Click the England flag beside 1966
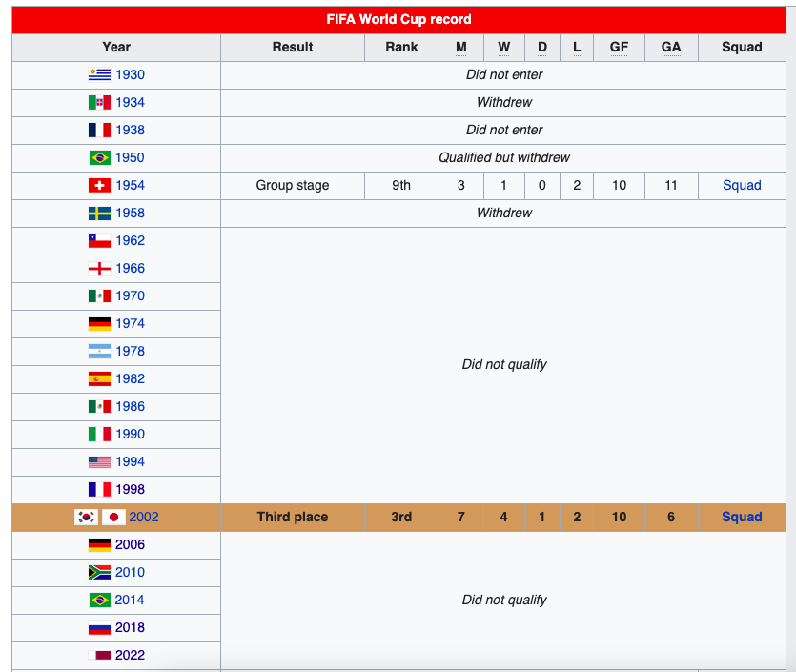This screenshot has width=796, height=672. click(99, 268)
